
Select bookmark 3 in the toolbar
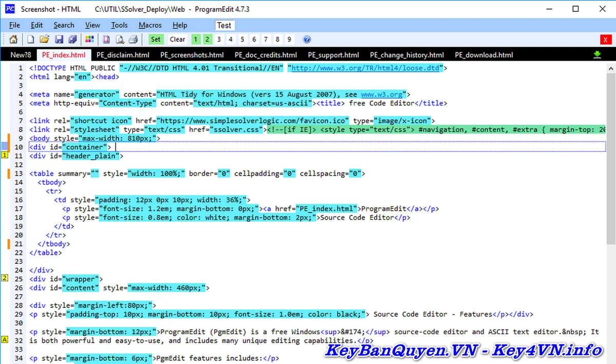click(x=219, y=40)
